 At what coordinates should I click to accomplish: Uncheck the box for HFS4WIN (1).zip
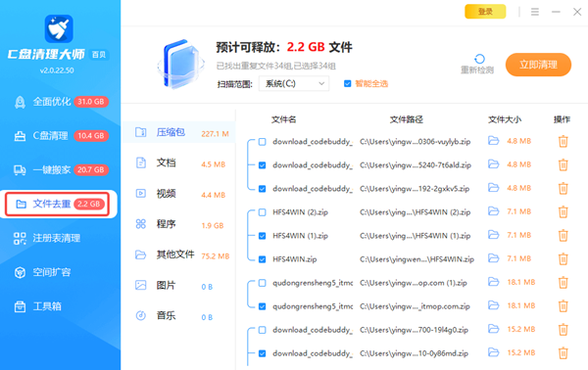(262, 236)
